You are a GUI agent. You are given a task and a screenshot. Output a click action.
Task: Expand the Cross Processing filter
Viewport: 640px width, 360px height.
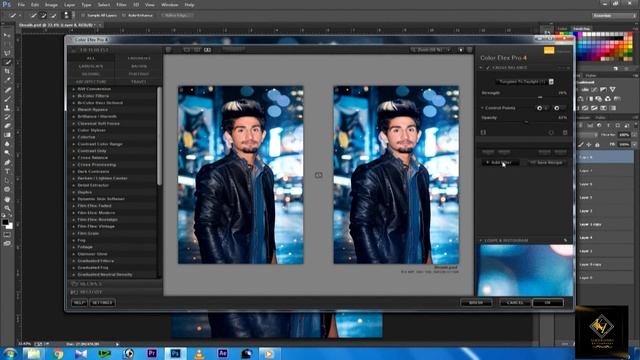pos(73,164)
